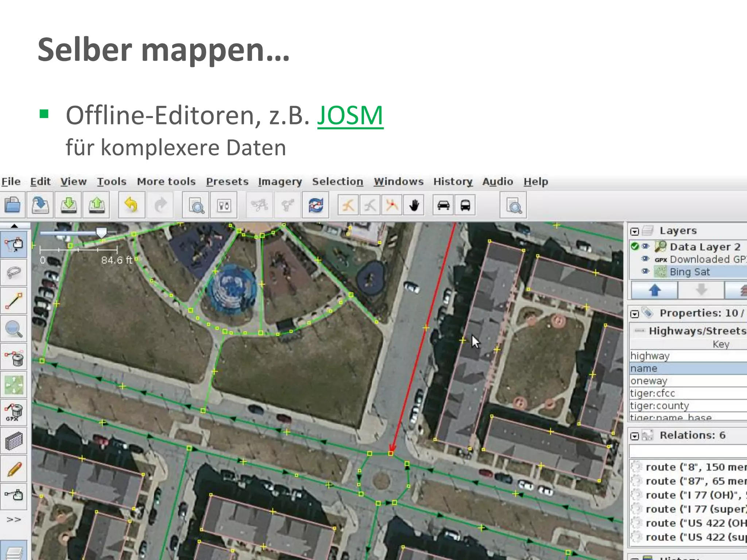Click the Save file toolbar icon
The width and height of the screenshot is (747, 560).
click(40, 205)
